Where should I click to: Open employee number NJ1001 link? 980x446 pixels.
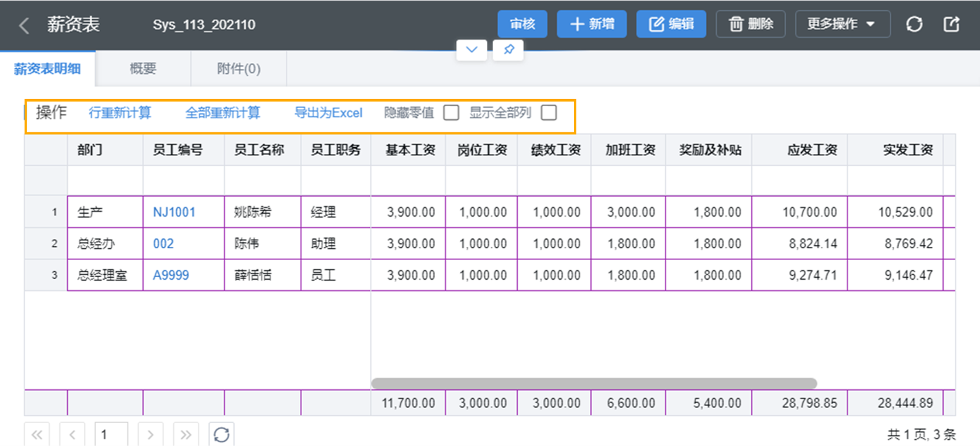pos(174,212)
